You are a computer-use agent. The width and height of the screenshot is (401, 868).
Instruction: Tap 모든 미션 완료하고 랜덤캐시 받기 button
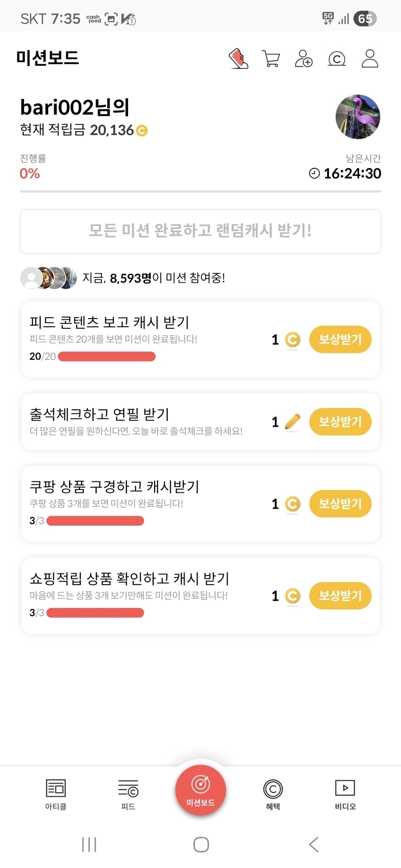tap(200, 231)
